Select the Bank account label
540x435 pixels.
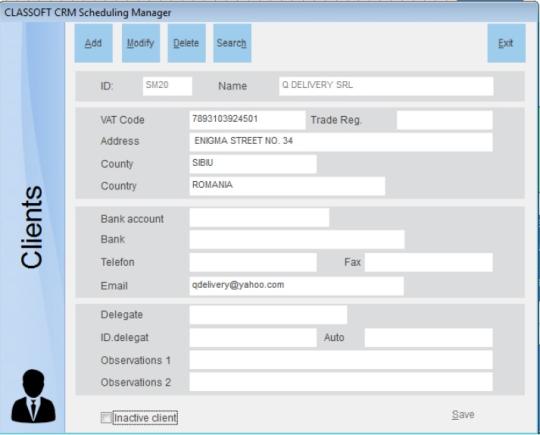[x=132, y=219]
